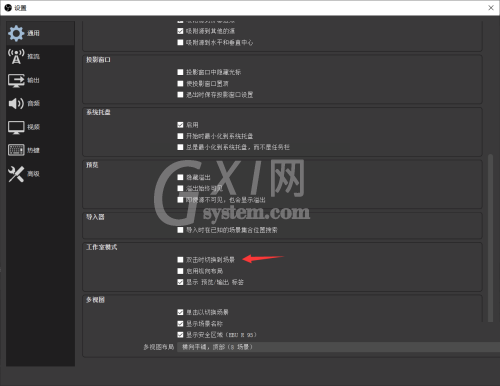
Task: Uncheck 单击以切换场景 checkbox
Action: [x=180, y=312]
